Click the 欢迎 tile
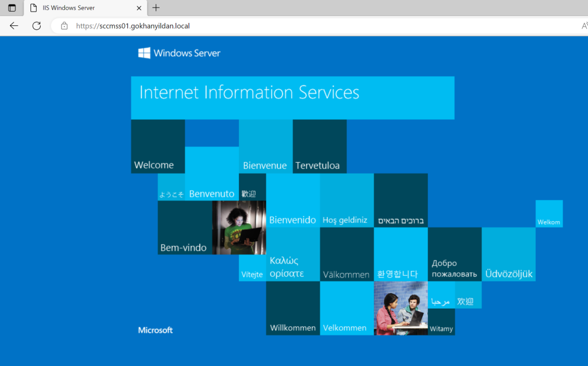This screenshot has height=366, width=588. pyautogui.click(x=469, y=295)
